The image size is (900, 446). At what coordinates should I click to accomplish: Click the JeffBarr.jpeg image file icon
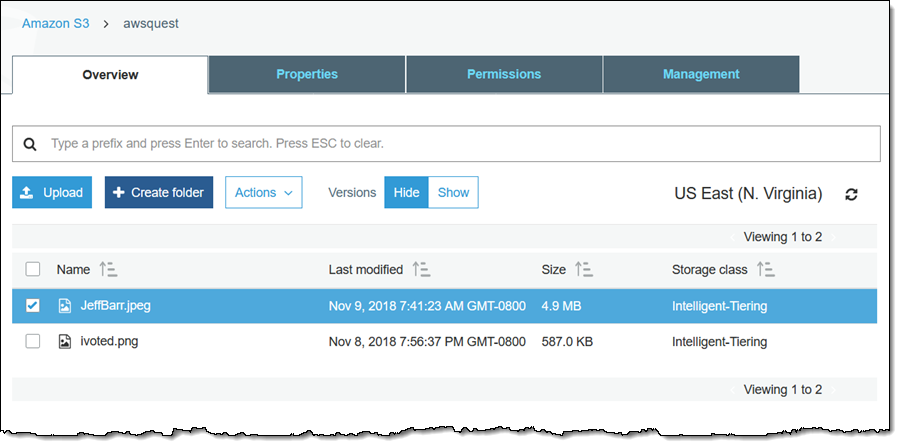pos(65,306)
